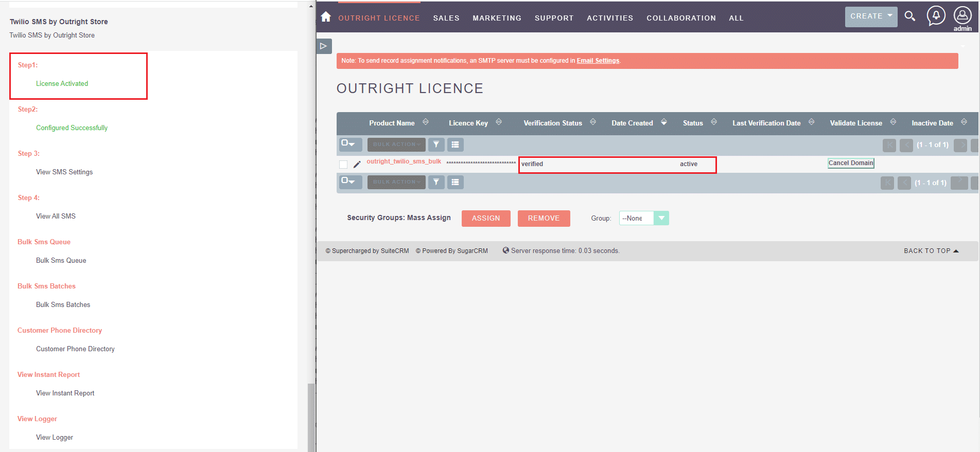Follow Supercharged by SuiteCRM footer link
Image resolution: width=980 pixels, height=452 pixels.
(367, 251)
